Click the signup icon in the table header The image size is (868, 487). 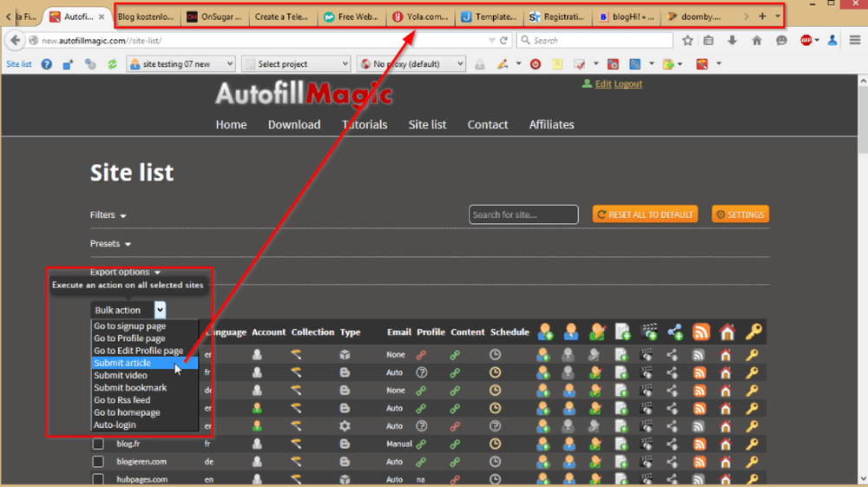coord(545,332)
